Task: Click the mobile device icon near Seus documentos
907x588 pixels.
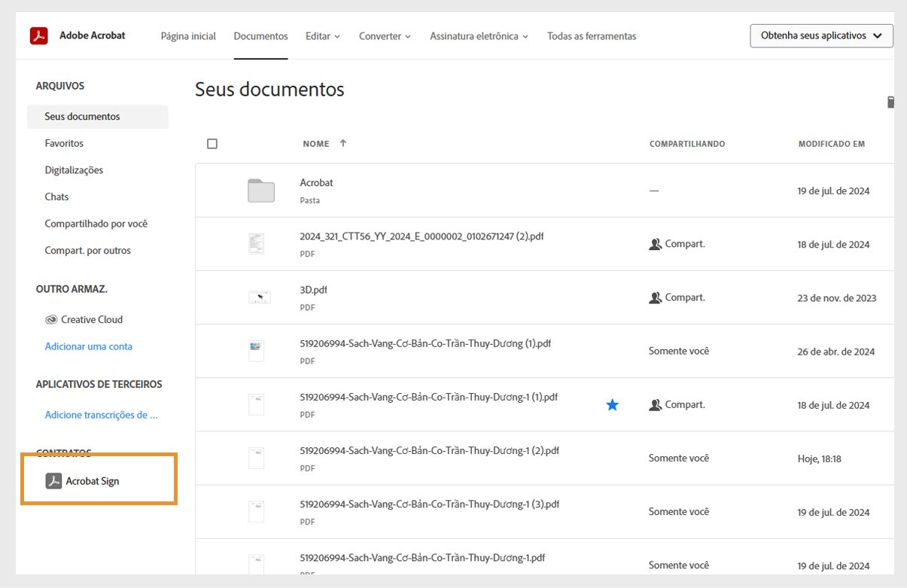Action: coord(890,102)
